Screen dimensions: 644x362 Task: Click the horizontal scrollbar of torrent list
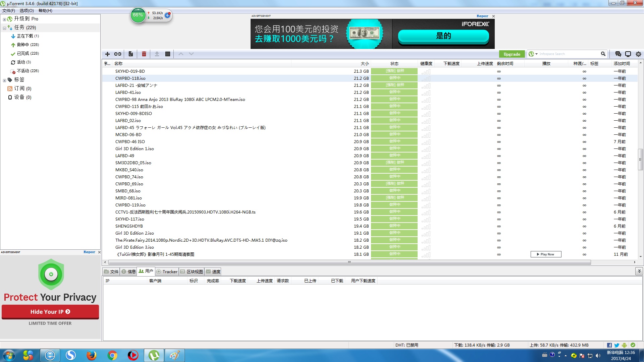[349, 262]
